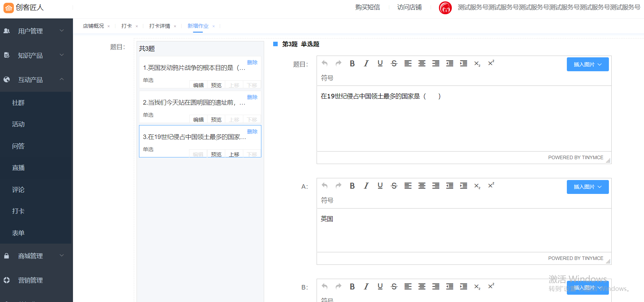Apply superscript in question title editor

pos(491,63)
